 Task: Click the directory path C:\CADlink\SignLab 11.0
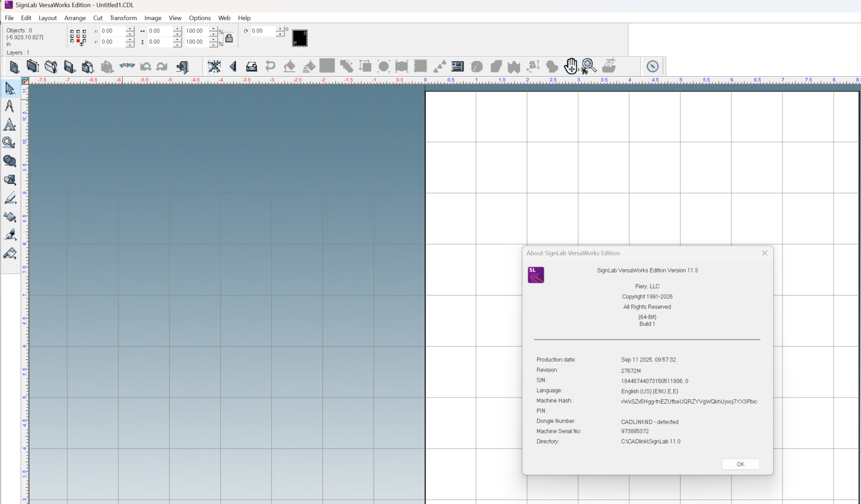[x=650, y=441]
